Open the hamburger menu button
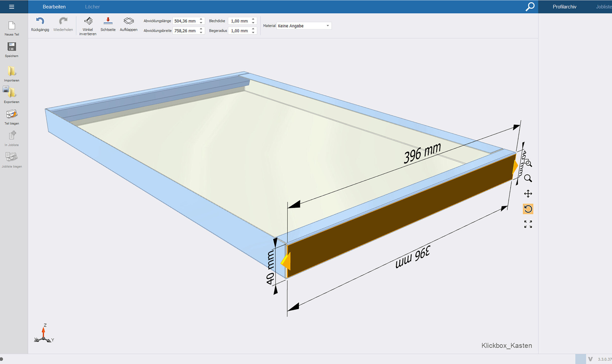This screenshot has width=612, height=364. click(12, 7)
